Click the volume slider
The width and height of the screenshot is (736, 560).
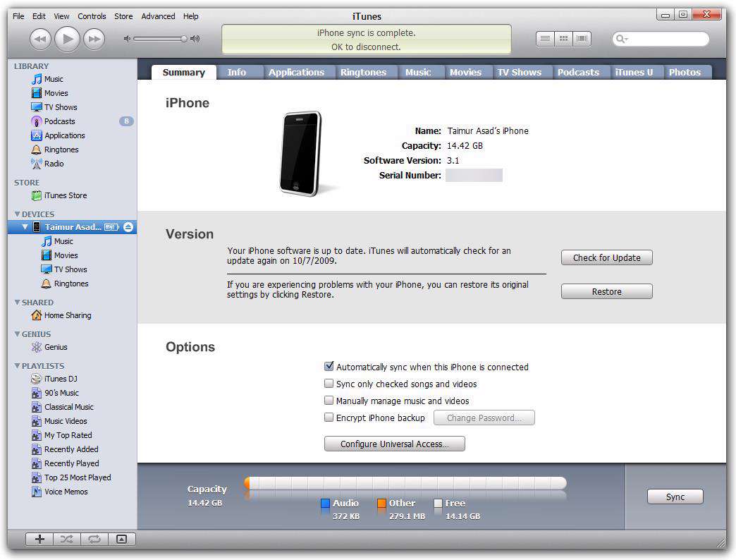(x=161, y=39)
